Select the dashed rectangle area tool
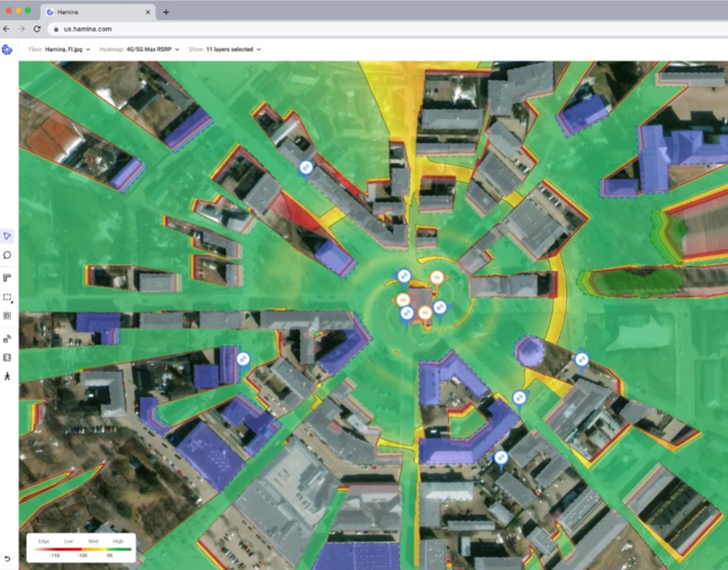This screenshot has height=570, width=728. click(x=7, y=297)
